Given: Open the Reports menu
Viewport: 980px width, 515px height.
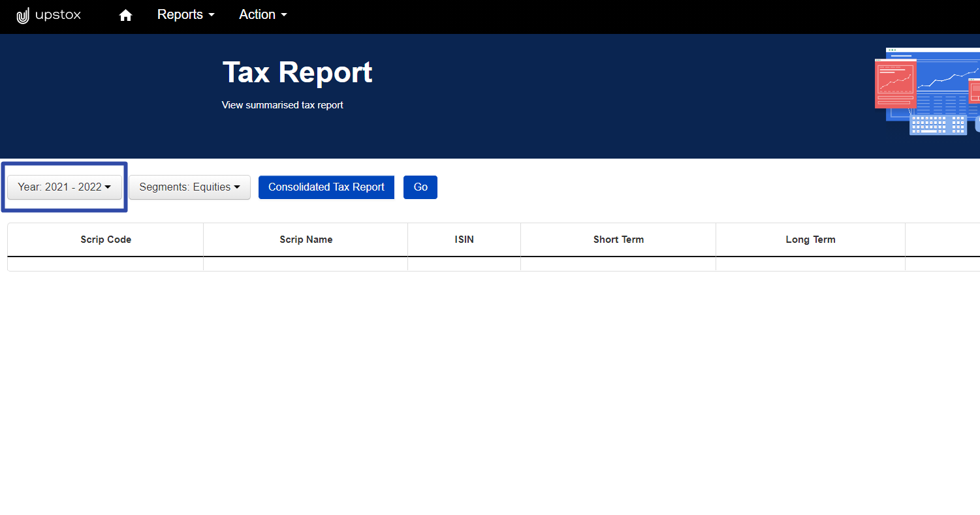Looking at the screenshot, I should pos(186,14).
